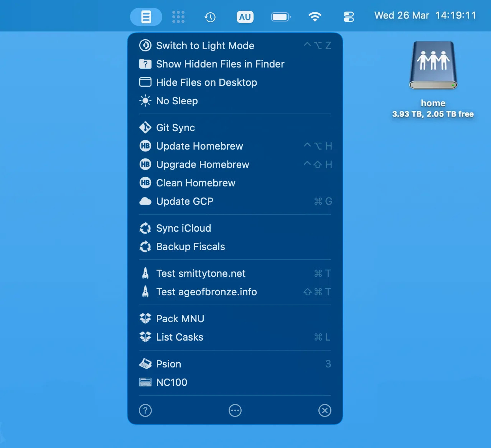491x448 pixels.
Task: Run Test ageofbronze.info
Action: tap(235, 292)
